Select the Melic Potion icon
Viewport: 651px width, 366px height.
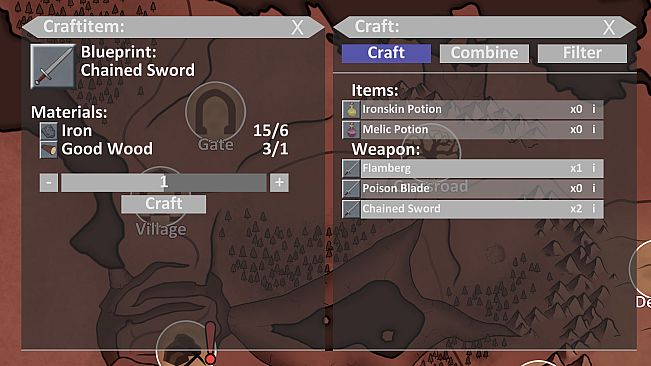(x=351, y=129)
